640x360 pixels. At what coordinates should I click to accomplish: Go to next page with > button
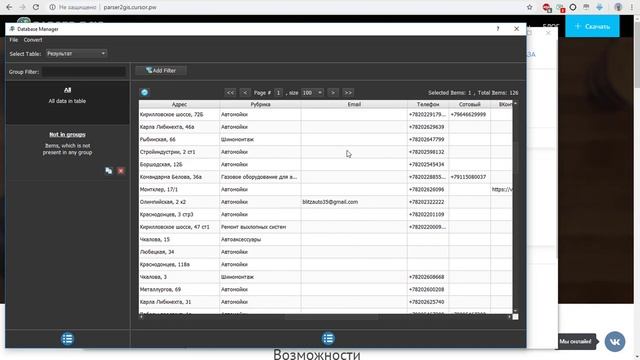pos(333,93)
